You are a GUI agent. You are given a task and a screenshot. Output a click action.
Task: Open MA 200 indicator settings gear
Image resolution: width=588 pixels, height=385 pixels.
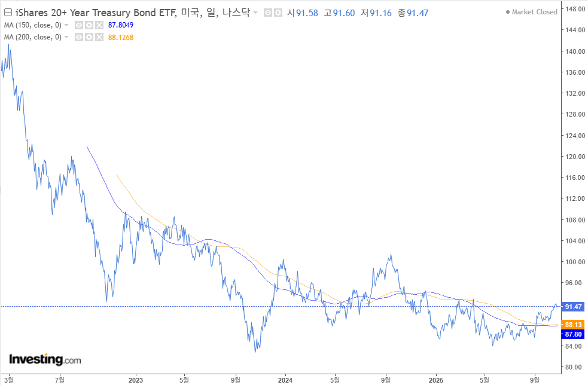(89, 37)
